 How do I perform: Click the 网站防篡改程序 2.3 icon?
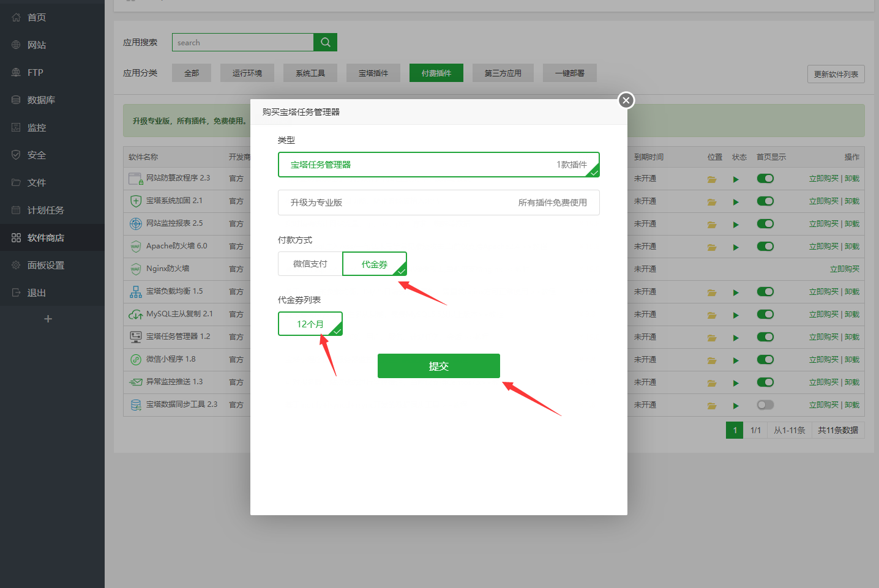136,178
